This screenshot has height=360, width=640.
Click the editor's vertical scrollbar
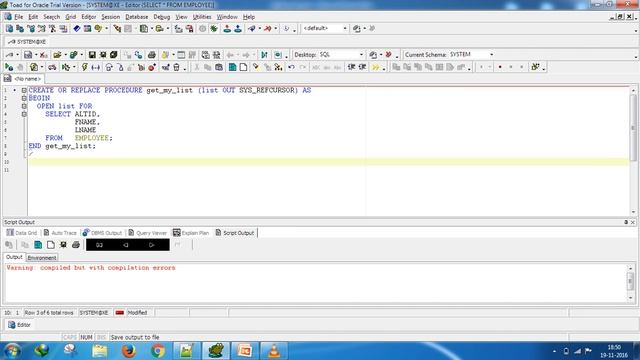633,151
